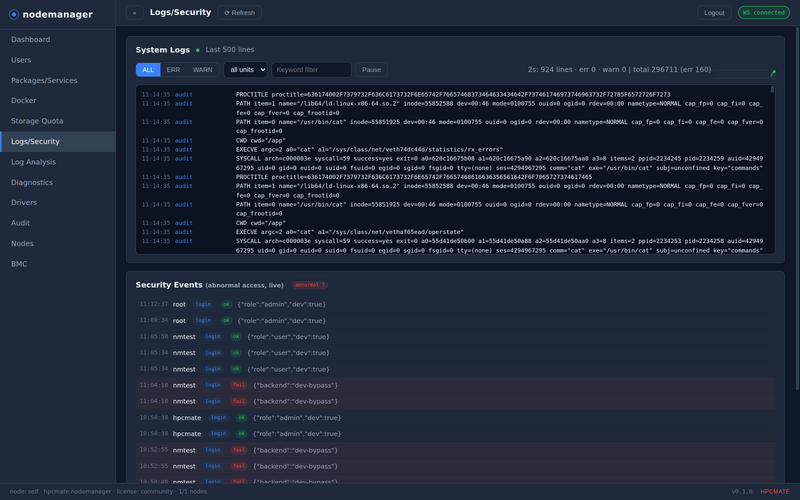Open Log Analysis page
Screen dimensions: 800x500
(x=58, y=162)
